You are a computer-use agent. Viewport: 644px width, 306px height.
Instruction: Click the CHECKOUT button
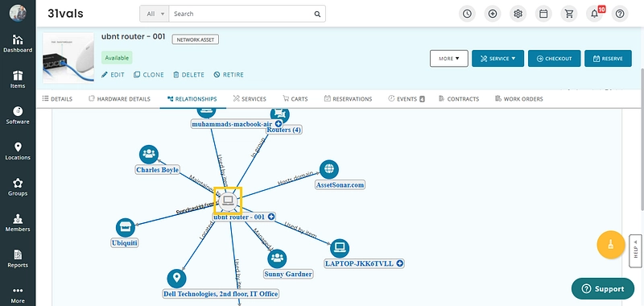pos(554,58)
